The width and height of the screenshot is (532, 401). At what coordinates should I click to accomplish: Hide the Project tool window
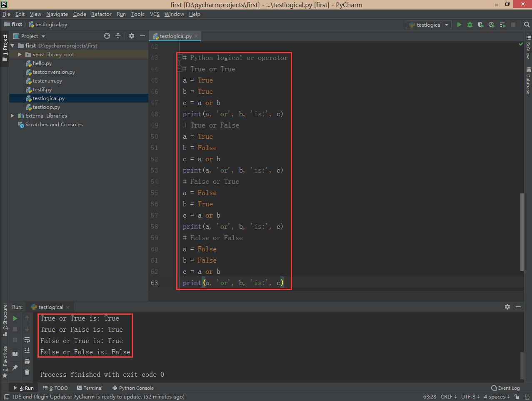coord(142,36)
